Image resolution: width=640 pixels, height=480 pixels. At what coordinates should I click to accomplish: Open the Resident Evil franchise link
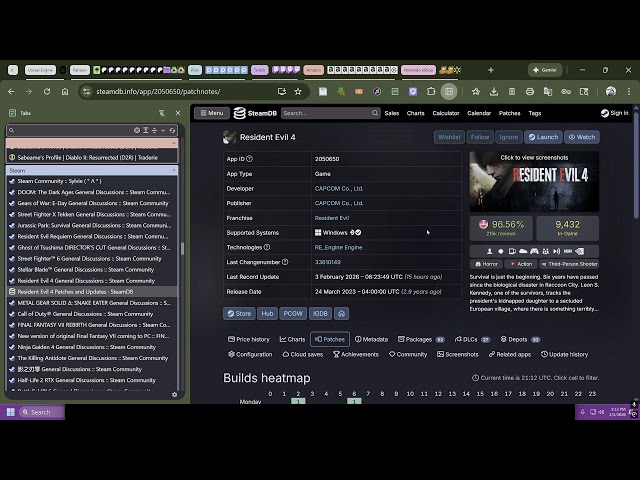(x=331, y=218)
